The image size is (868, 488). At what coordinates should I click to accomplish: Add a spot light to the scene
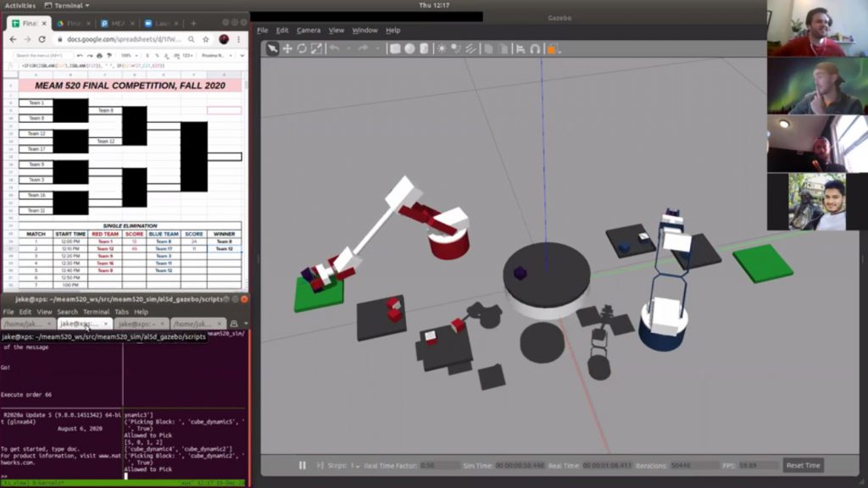click(x=454, y=49)
